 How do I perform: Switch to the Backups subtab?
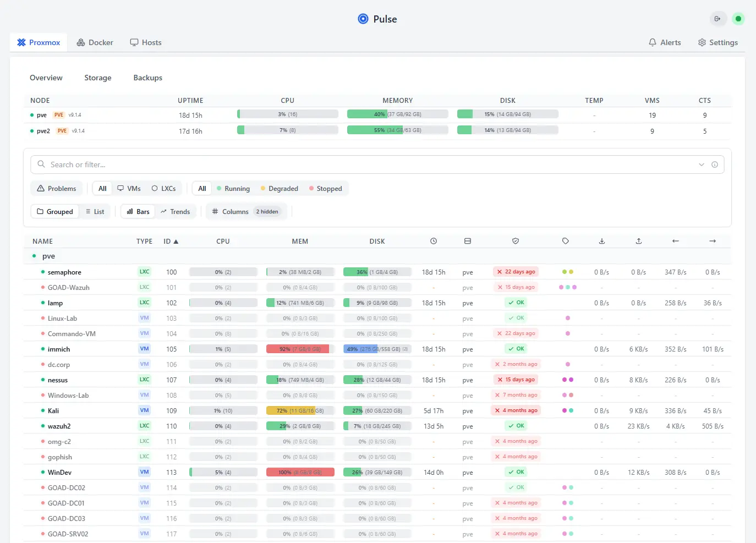pos(148,78)
